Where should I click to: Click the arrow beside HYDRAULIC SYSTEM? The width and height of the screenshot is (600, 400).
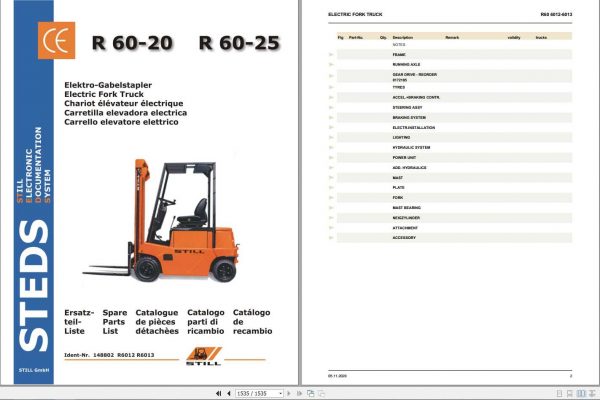pos(331,147)
